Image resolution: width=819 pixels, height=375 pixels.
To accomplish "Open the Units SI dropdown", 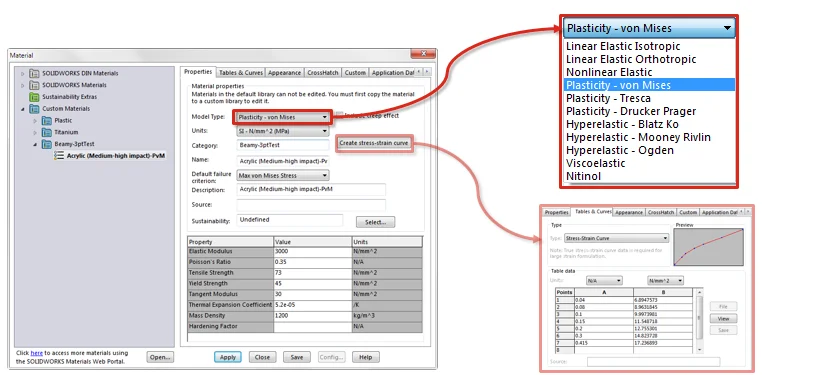I will coord(283,131).
